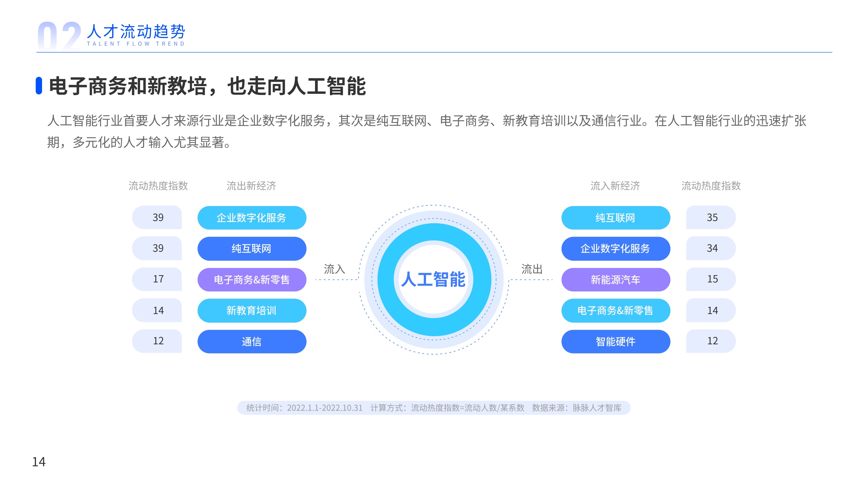Image resolution: width=868 pixels, height=488 pixels.
Task: Click the heat index value 34
Action: coord(711,248)
